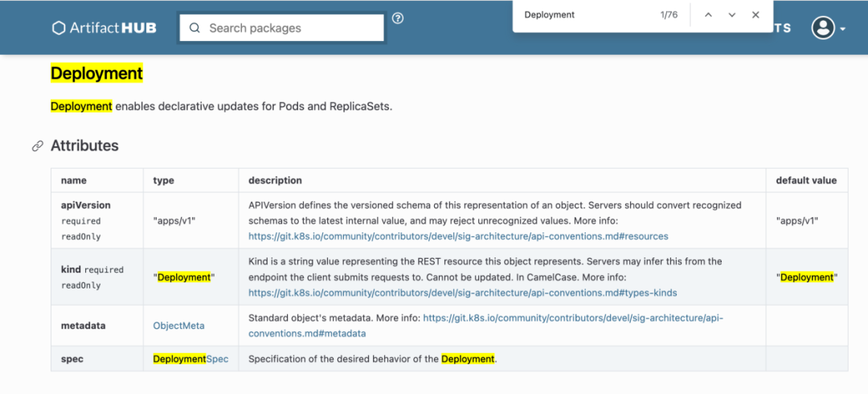Image resolution: width=868 pixels, height=394 pixels.
Task: Click the user profile avatar icon
Action: point(823,28)
